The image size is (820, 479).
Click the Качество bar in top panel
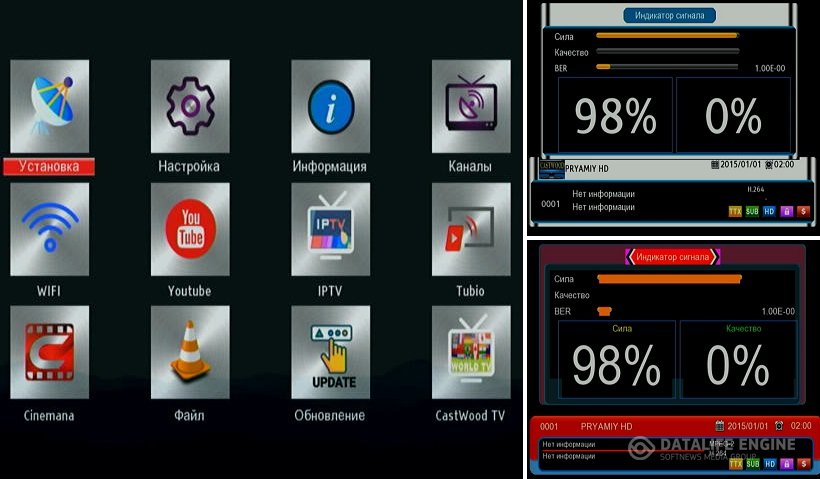pos(667,51)
